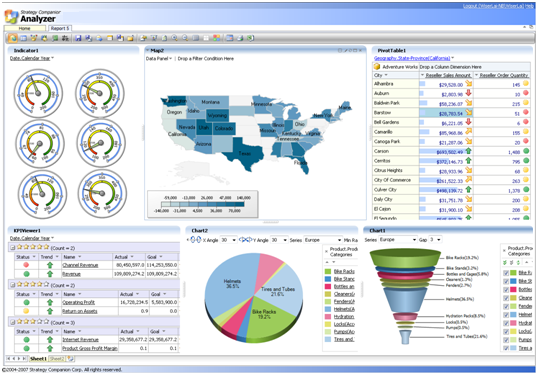Open the Return on Assets KPI link

(80, 311)
